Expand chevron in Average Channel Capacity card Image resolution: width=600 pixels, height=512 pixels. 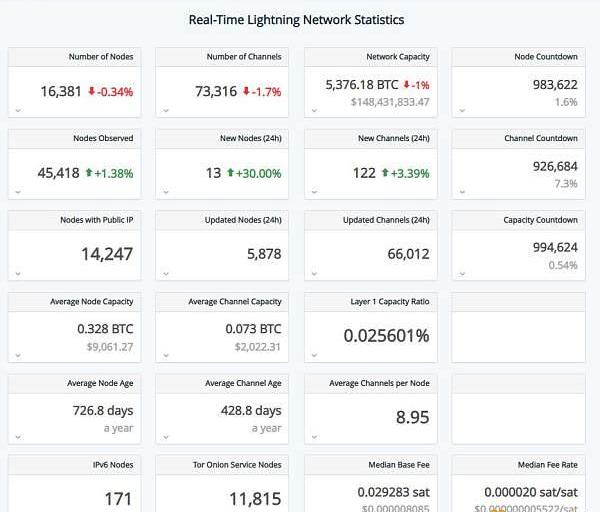(x=166, y=355)
